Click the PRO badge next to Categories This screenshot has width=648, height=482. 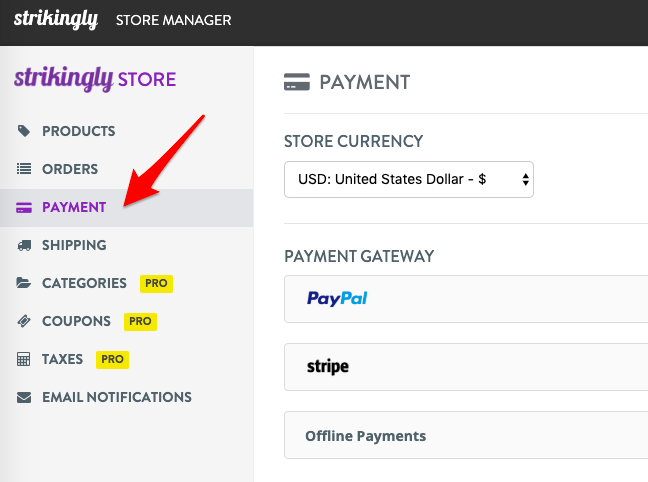tap(156, 284)
